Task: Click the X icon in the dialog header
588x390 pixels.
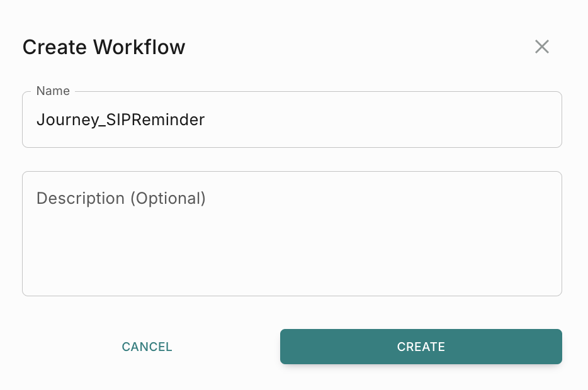Action: (x=542, y=47)
